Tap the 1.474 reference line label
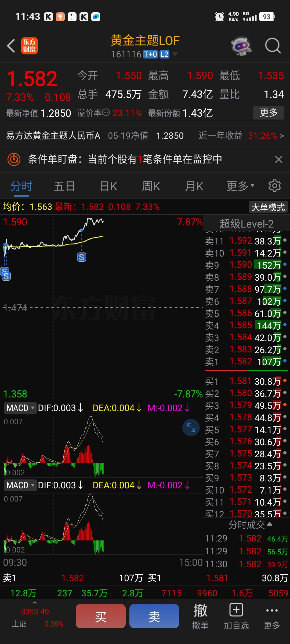 point(15,308)
